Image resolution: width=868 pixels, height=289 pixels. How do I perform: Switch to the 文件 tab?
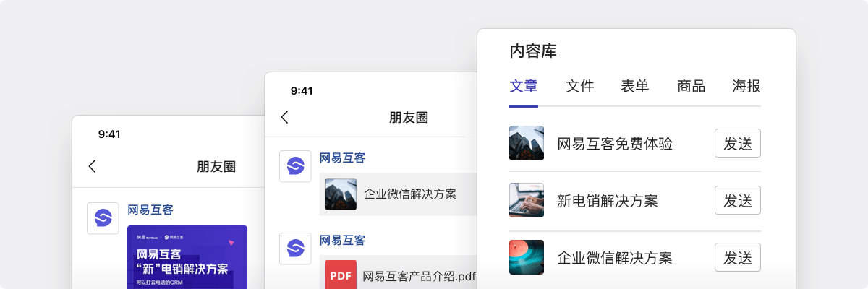[x=579, y=87]
